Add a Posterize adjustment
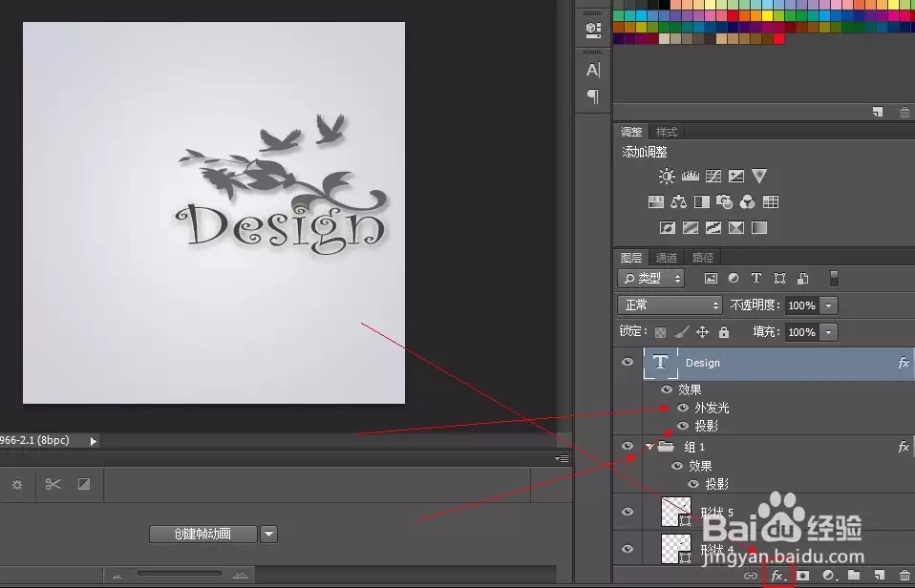This screenshot has height=588, width=915. [691, 227]
